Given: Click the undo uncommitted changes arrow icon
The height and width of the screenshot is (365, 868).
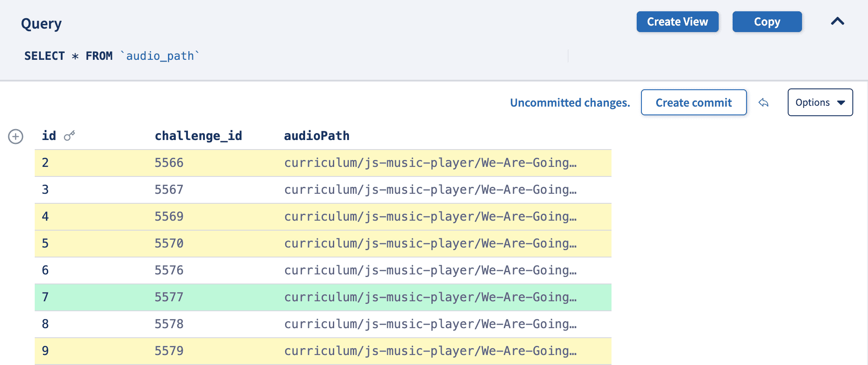Looking at the screenshot, I should tap(763, 103).
